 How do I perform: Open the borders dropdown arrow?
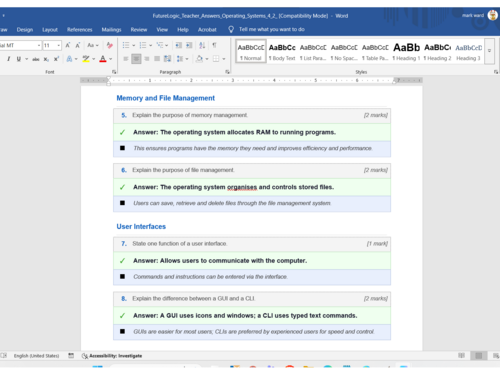pyautogui.click(x=224, y=59)
